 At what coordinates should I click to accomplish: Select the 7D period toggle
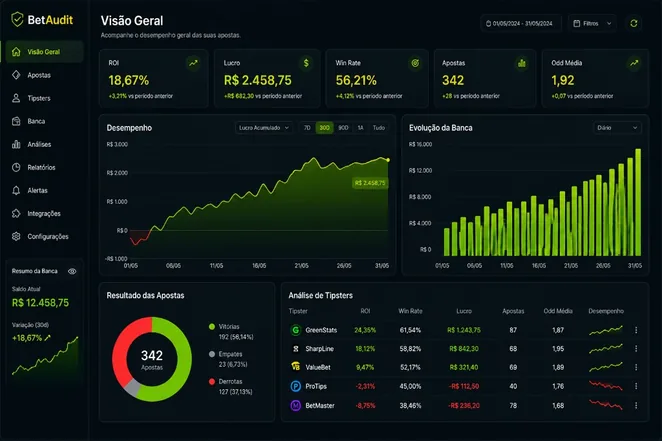(x=307, y=128)
